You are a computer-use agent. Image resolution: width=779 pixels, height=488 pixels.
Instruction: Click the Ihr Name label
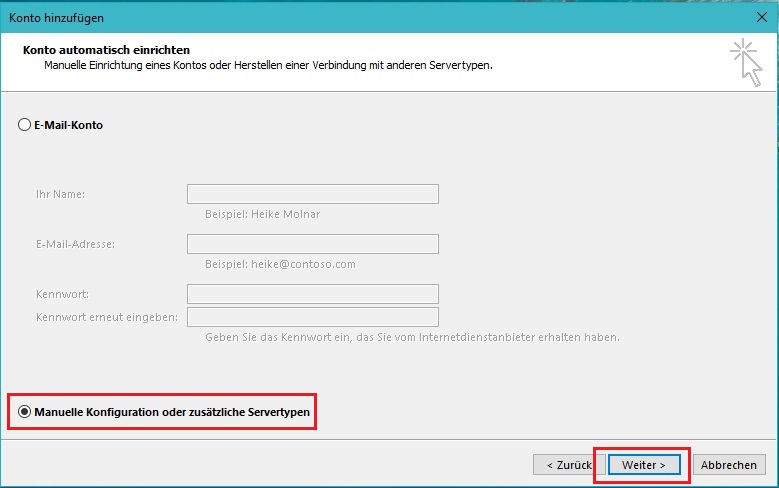point(61,194)
